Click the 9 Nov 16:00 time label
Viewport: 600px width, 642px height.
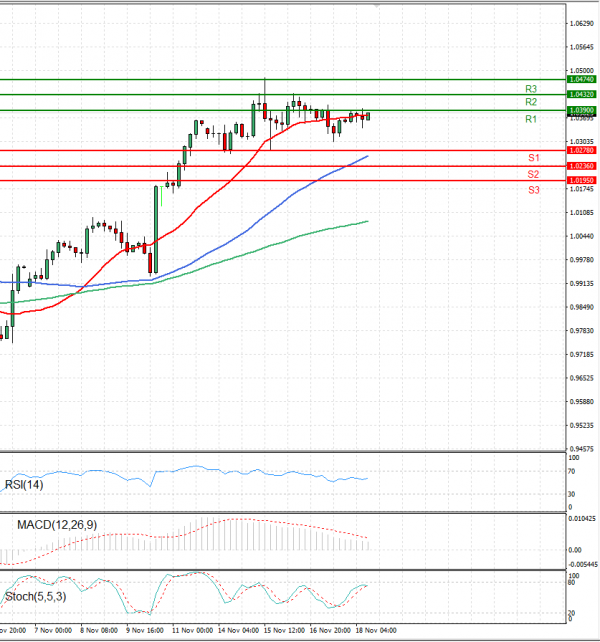click(x=145, y=631)
